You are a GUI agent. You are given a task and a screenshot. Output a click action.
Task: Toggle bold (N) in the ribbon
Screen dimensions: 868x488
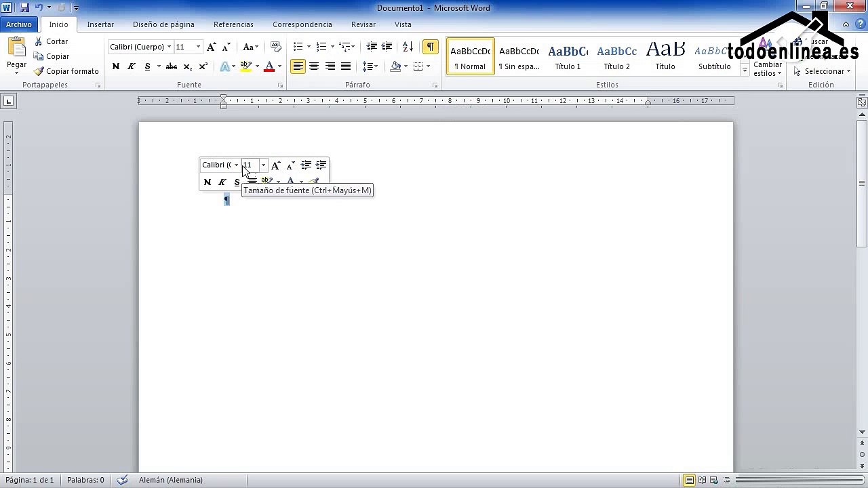click(116, 66)
